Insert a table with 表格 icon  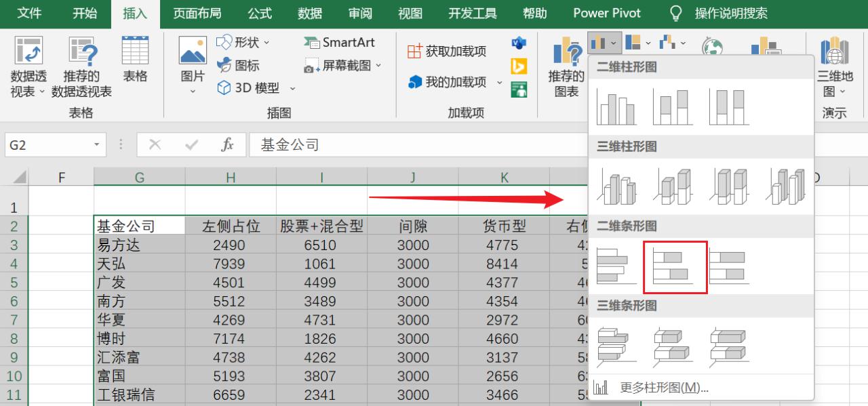[135, 60]
